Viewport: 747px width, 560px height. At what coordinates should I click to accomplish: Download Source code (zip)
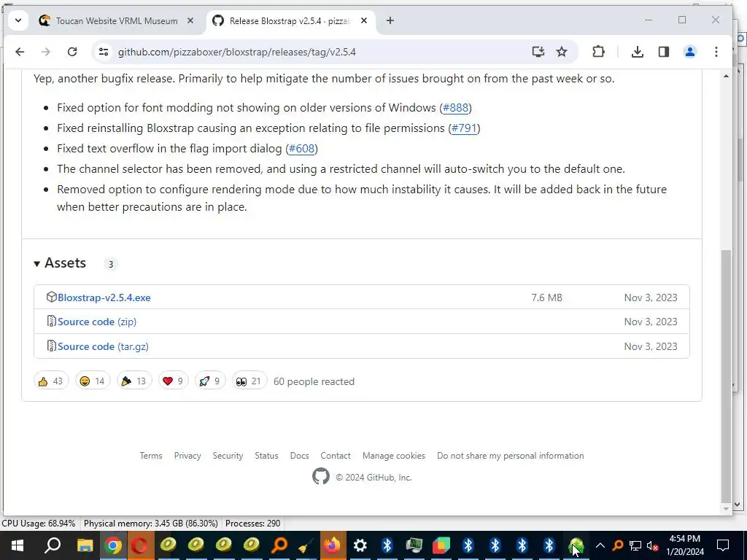(97, 322)
